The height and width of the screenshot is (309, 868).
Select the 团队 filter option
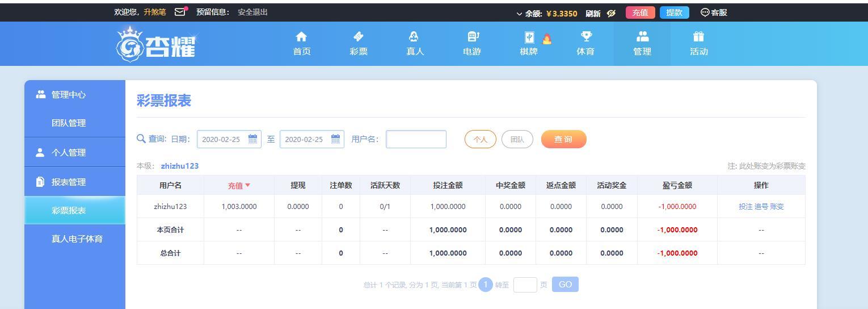[x=517, y=139]
